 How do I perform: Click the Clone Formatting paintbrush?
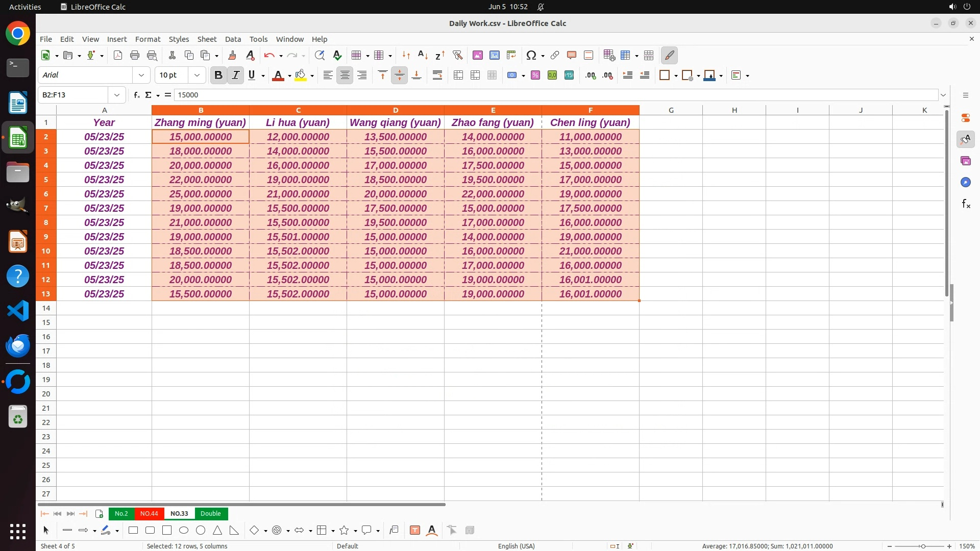[232, 55]
